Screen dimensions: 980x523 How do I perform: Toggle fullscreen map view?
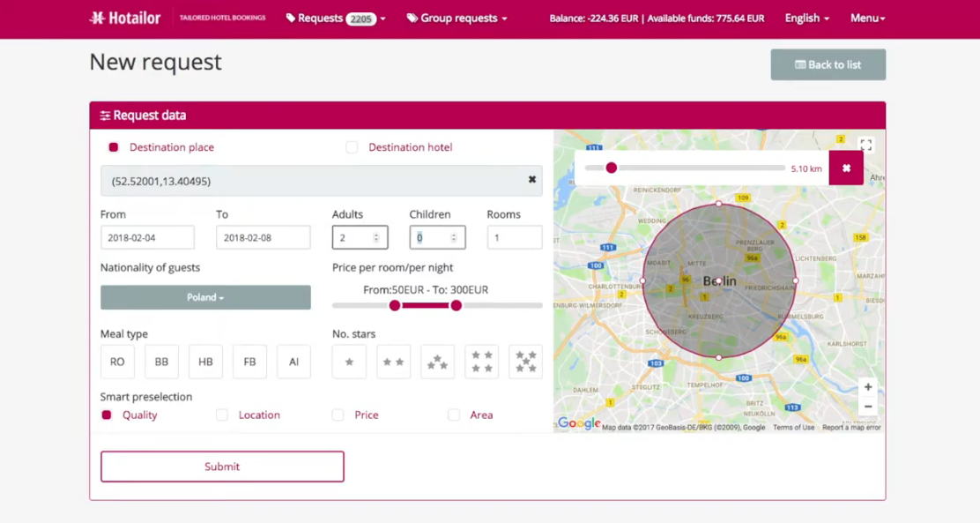point(866,145)
